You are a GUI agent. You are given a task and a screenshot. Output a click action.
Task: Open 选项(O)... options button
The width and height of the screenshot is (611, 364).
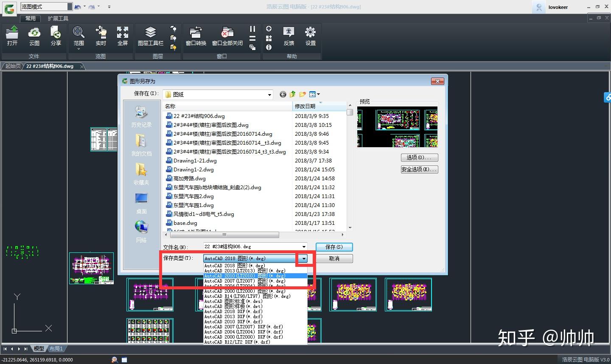(x=419, y=157)
